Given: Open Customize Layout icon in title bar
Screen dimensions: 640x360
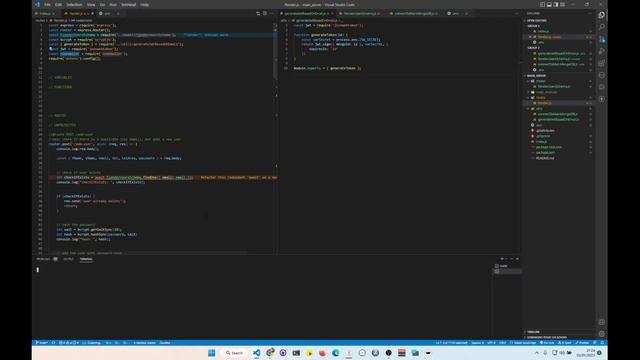Looking at the screenshot, I should (562, 4).
